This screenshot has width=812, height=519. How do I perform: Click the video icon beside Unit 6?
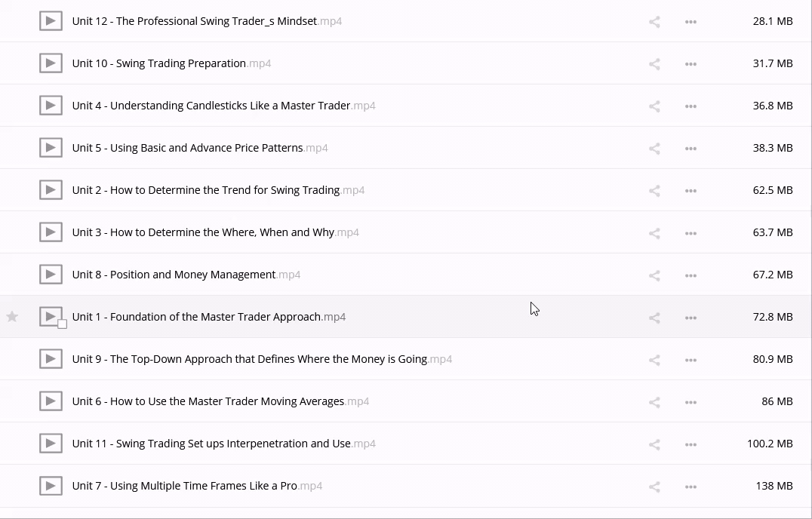point(51,401)
